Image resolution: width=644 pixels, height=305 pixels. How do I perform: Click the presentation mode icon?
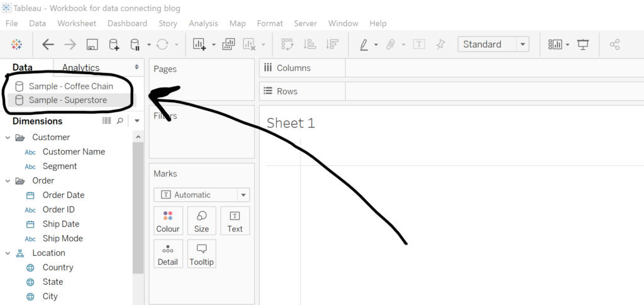(x=583, y=44)
